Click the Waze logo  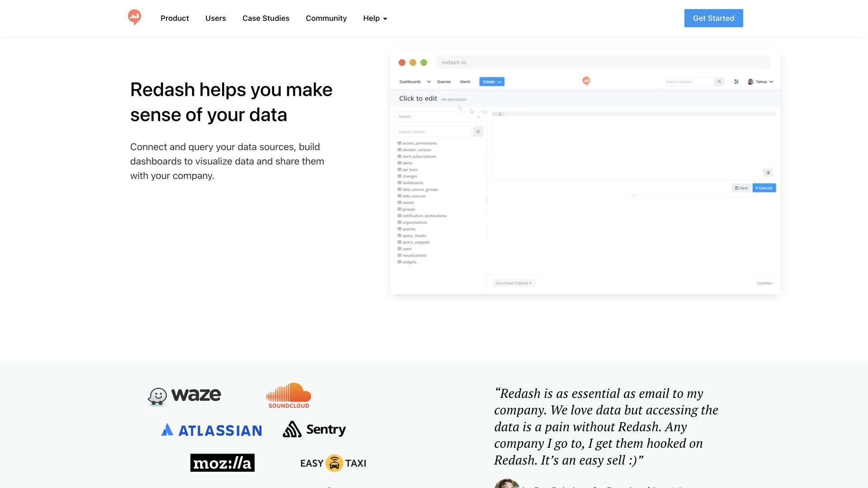click(x=184, y=396)
